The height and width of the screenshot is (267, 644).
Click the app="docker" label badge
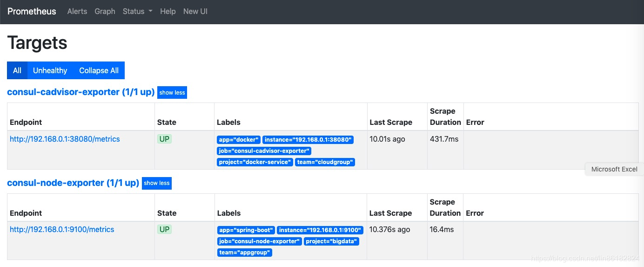[239, 140]
